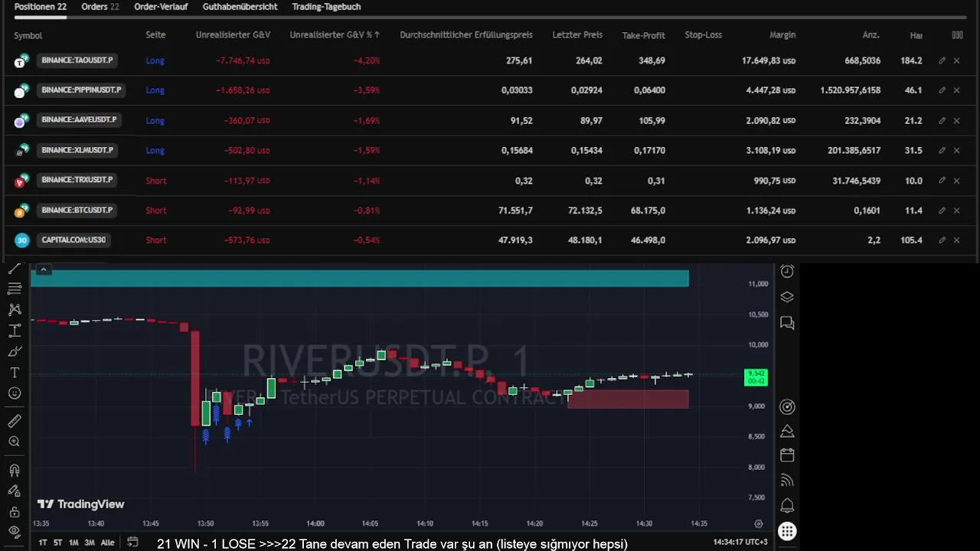Open the notifications bell
Image resolution: width=980 pixels, height=551 pixels.
pos(787,506)
